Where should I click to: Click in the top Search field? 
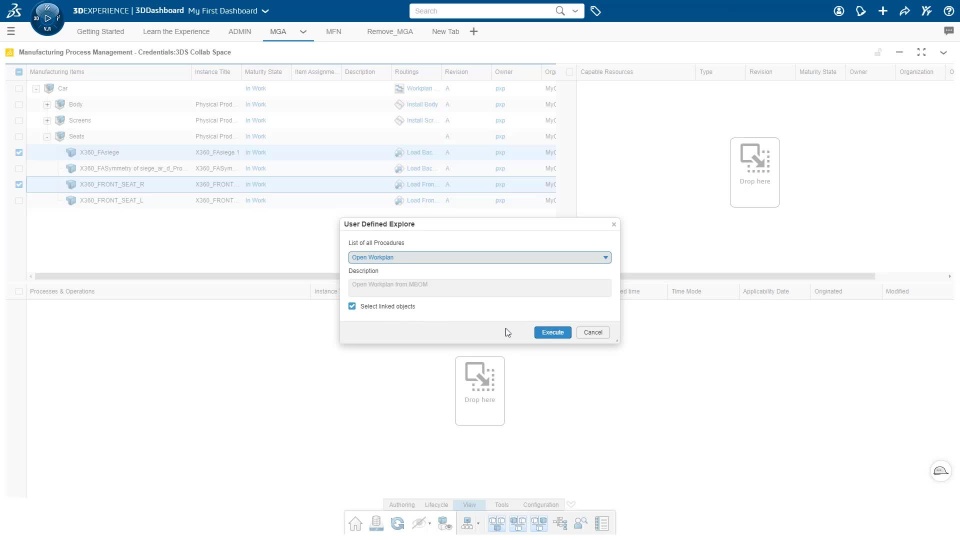(x=482, y=11)
